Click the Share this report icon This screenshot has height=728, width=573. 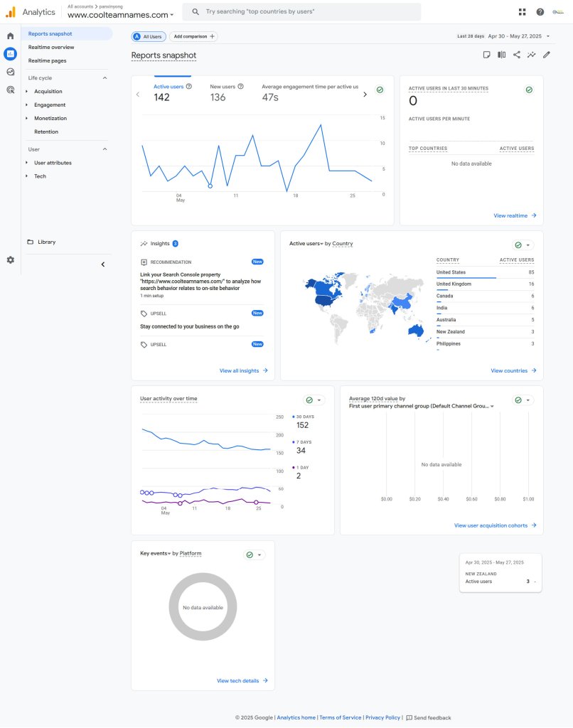(516, 55)
